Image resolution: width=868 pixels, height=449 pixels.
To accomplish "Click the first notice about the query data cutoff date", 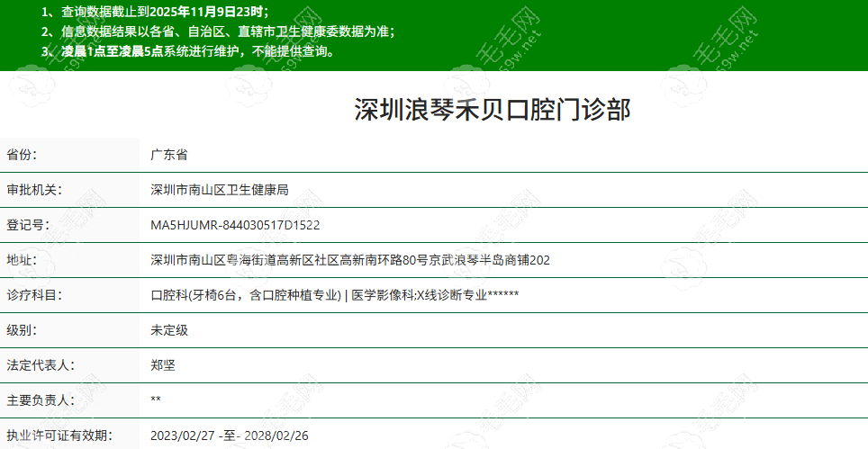I will click(155, 12).
